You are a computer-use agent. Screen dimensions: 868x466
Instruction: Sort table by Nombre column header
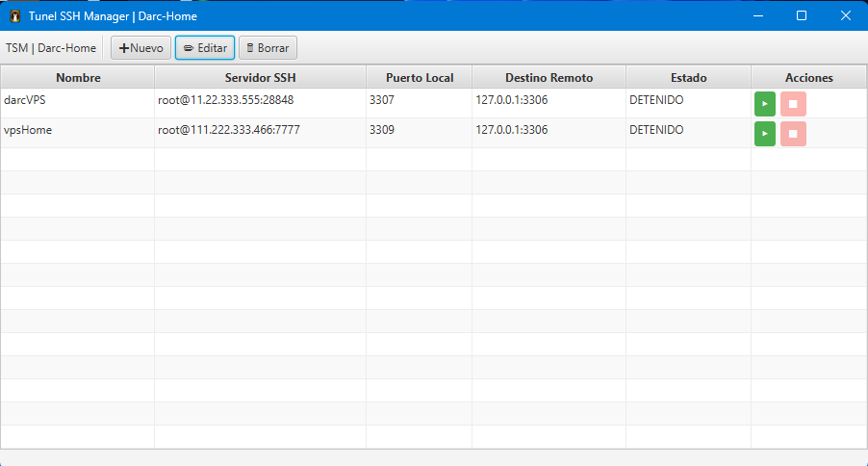pos(78,78)
